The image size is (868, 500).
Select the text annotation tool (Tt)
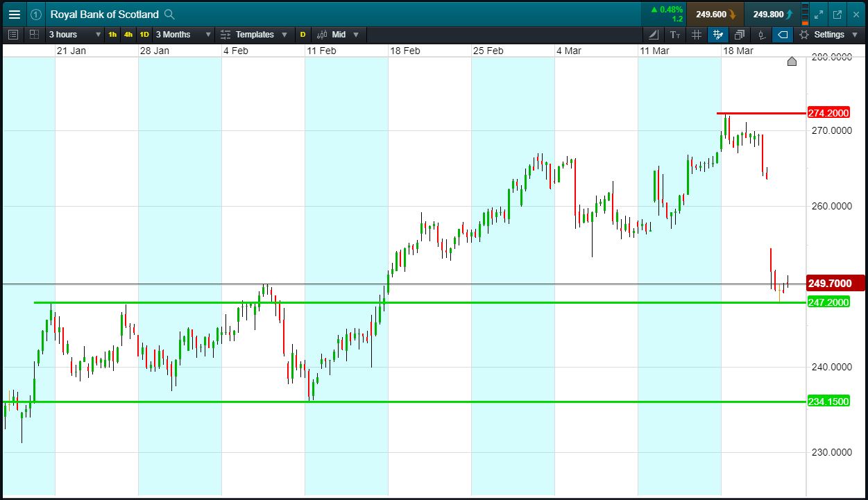tap(674, 34)
